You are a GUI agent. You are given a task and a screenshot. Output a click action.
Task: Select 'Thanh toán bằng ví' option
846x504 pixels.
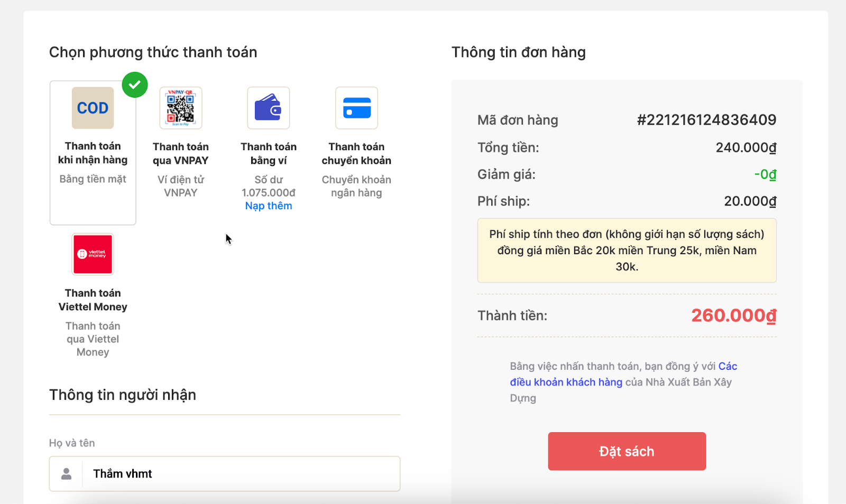click(269, 154)
